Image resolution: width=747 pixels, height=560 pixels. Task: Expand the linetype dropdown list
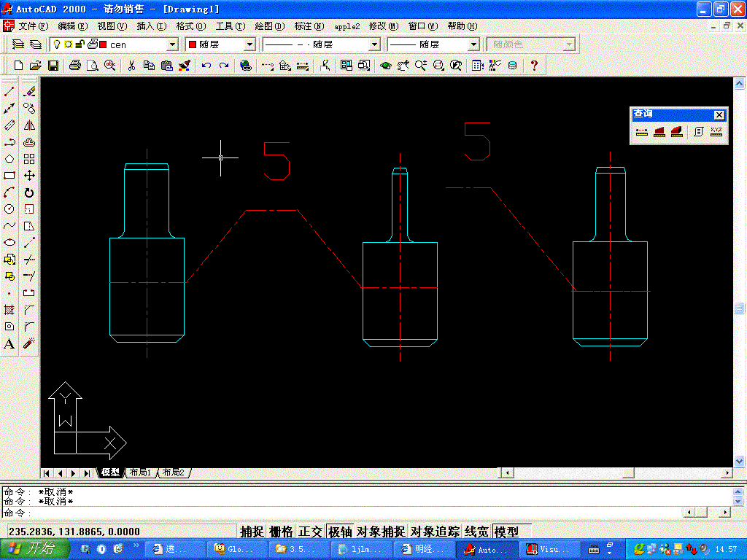[374, 44]
